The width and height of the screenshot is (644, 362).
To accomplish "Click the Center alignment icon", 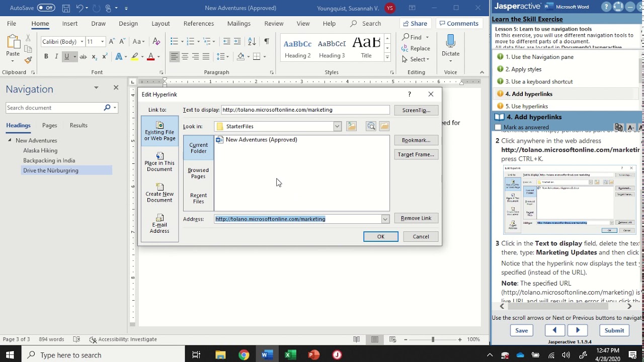I will [185, 57].
